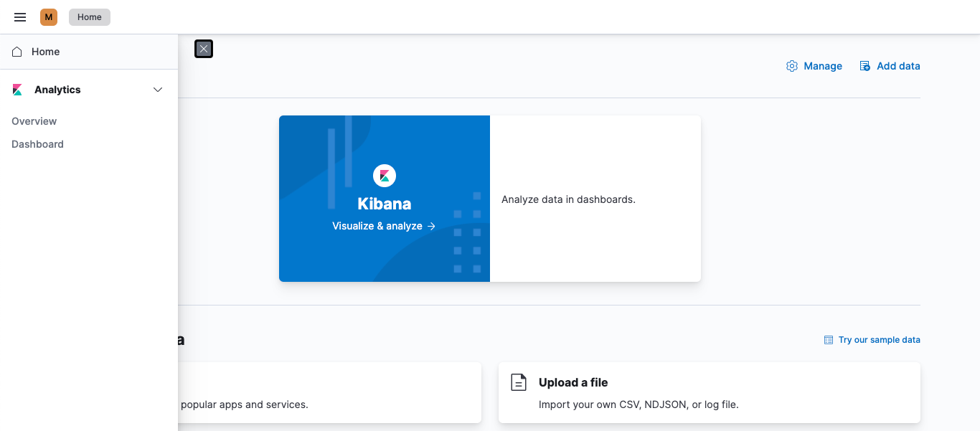Dismiss the banner with the X button
Screen dimensions: 980x431
point(203,49)
